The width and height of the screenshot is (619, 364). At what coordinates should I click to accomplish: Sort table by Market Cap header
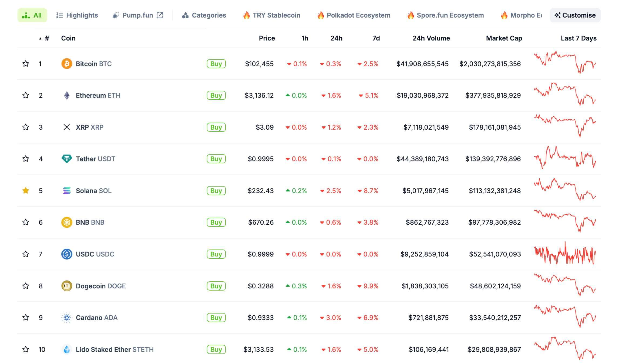click(x=504, y=38)
